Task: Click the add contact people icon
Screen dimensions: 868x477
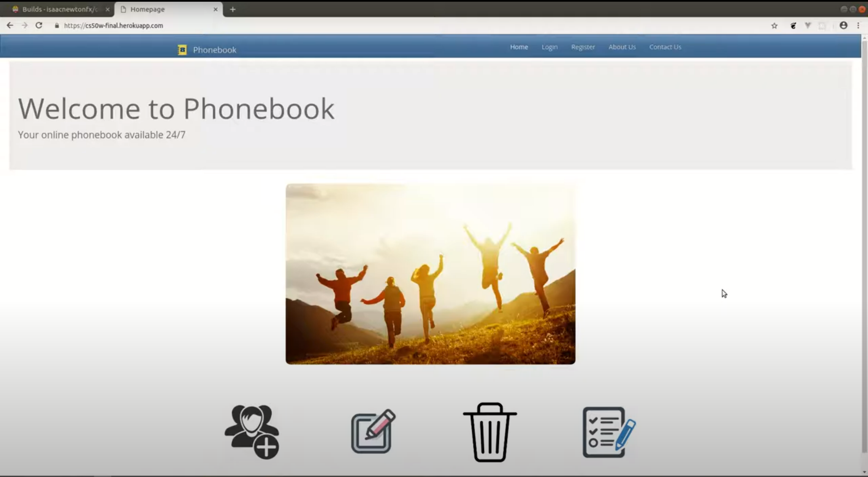Action: pyautogui.click(x=252, y=431)
